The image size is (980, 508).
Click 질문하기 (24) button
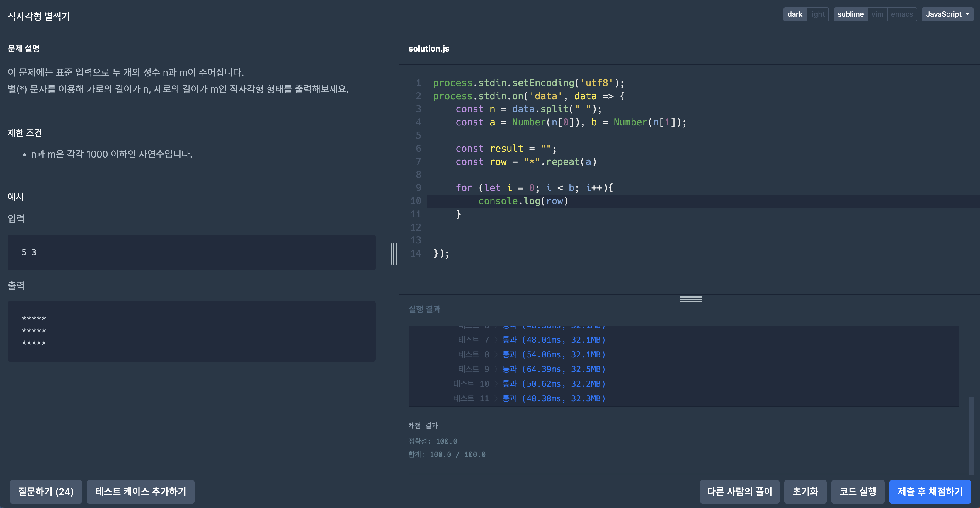46,492
